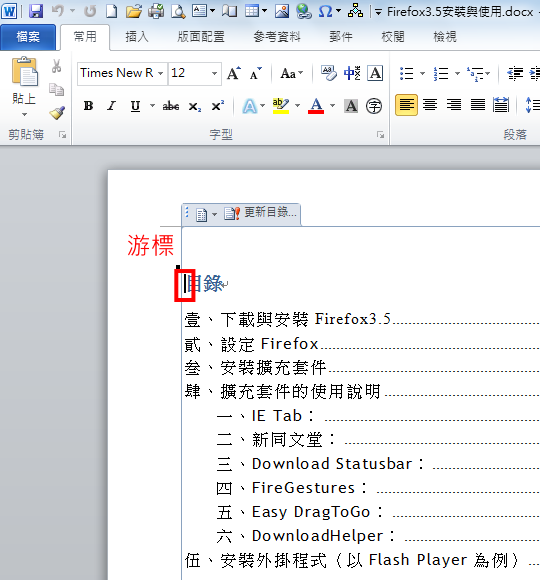540x580 pixels.
Task: Set center alignment
Action: pyautogui.click(x=430, y=105)
